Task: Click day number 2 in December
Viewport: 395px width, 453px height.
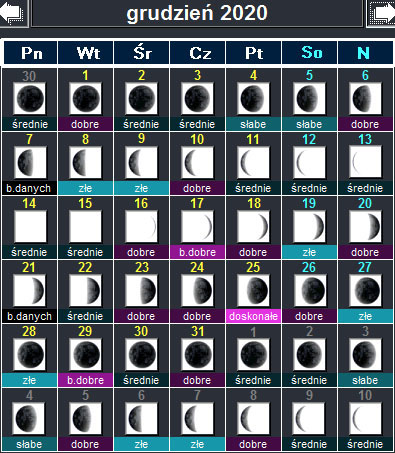Action: pyautogui.click(x=141, y=76)
